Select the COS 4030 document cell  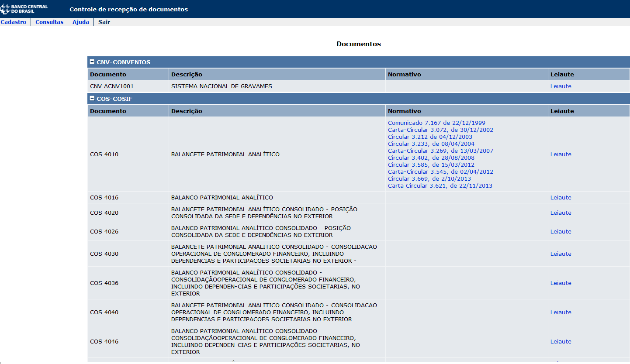[x=128, y=254]
